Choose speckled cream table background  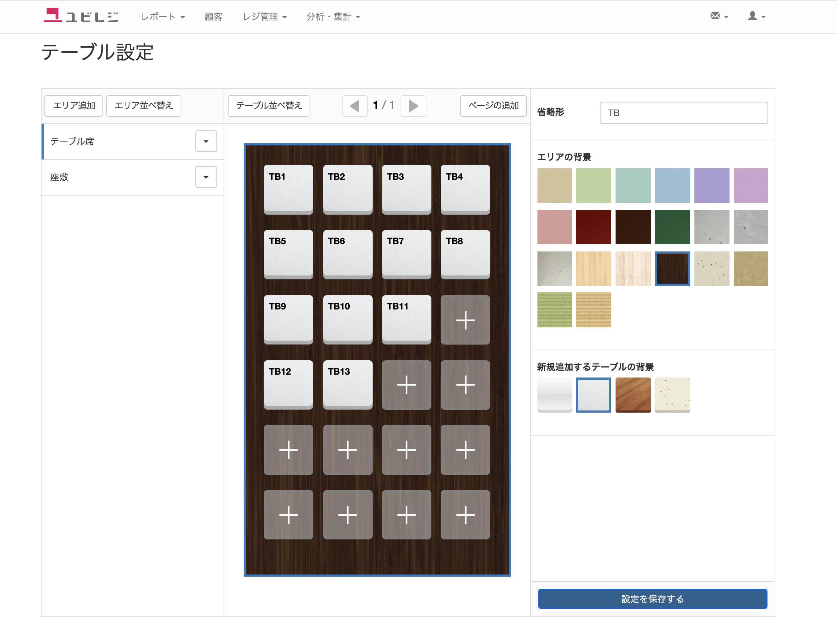[x=672, y=395]
